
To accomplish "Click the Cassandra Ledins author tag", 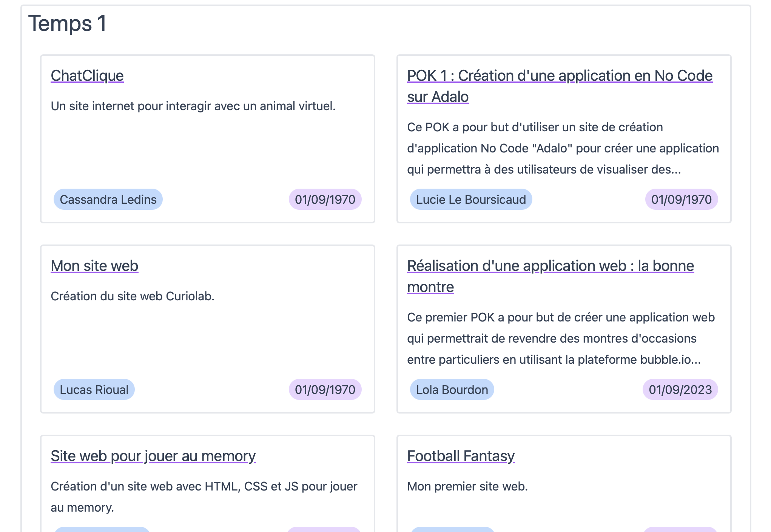I will (108, 200).
